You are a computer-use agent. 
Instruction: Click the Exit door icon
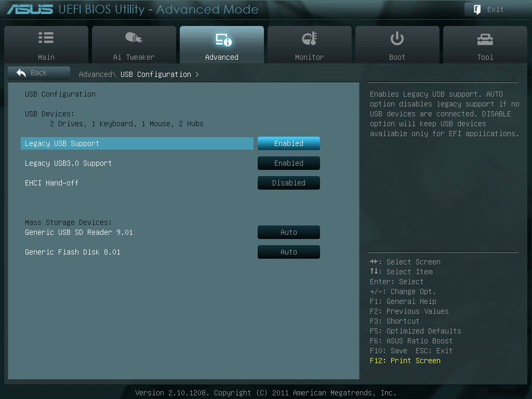[477, 9]
